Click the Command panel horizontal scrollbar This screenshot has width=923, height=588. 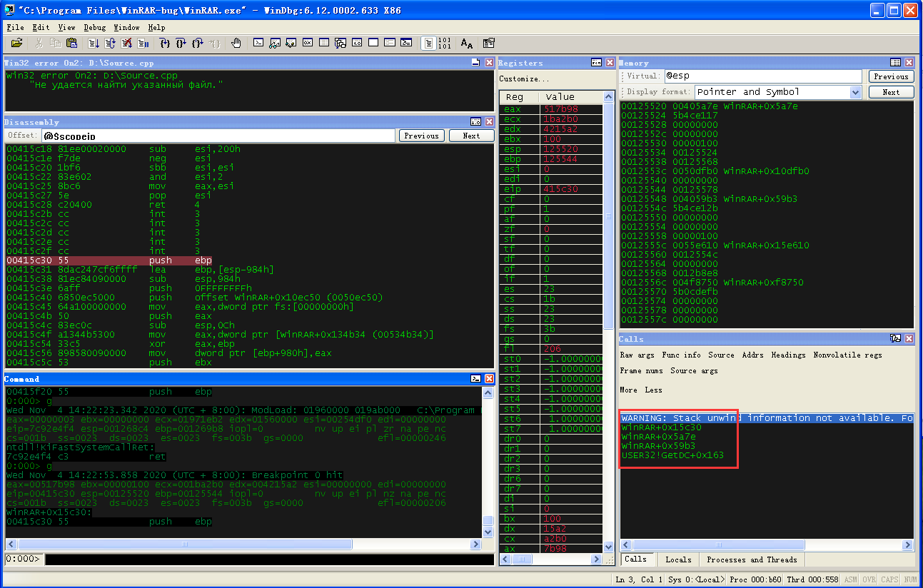pos(243,544)
